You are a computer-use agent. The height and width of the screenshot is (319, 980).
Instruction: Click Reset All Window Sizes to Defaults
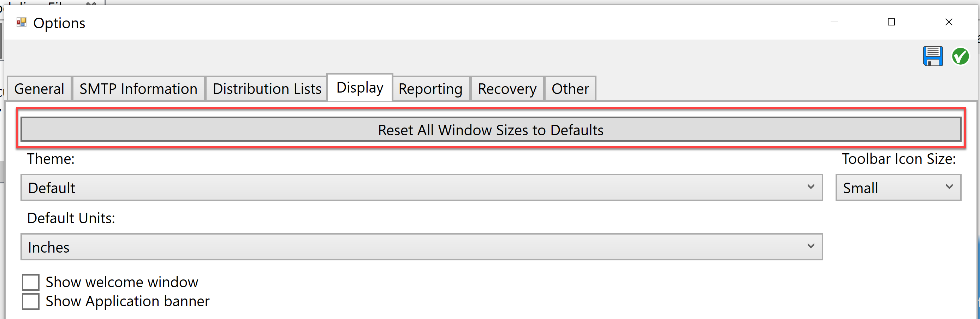[x=491, y=129]
